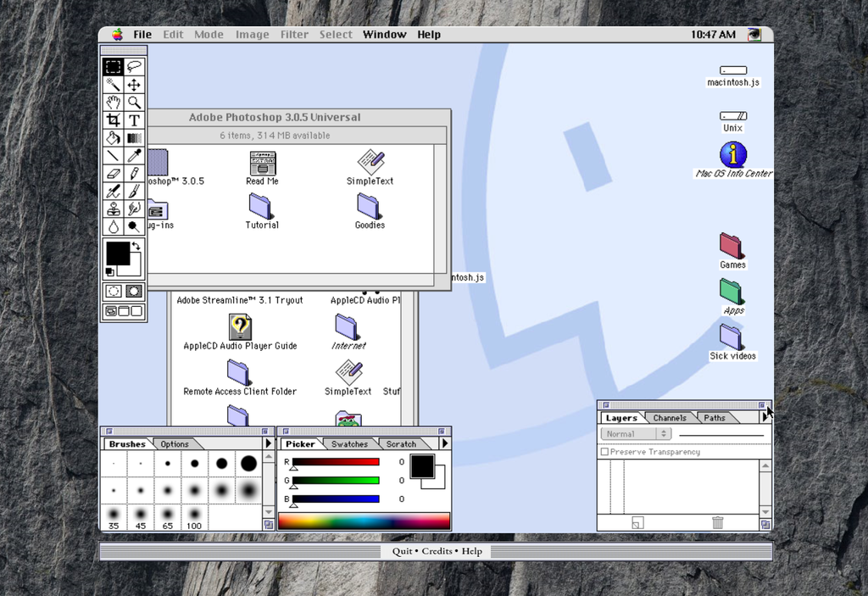868x596 pixels.
Task: Click the red R slider in Picker
Action: point(336,462)
